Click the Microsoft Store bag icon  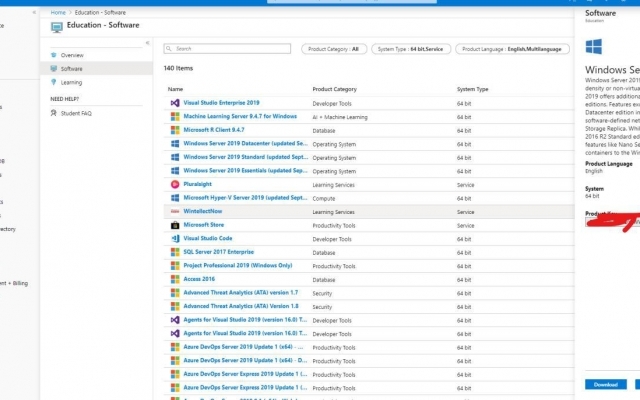[175, 225]
